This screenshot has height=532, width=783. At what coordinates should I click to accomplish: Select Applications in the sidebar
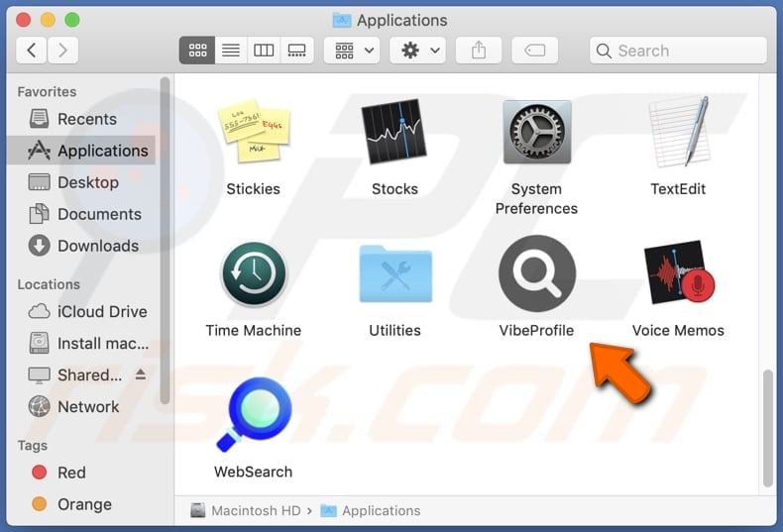coord(82,151)
